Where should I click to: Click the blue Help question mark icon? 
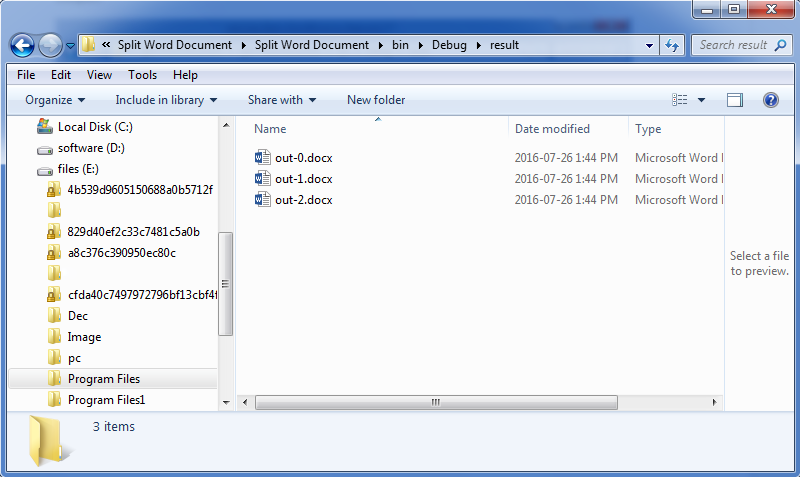coord(770,100)
